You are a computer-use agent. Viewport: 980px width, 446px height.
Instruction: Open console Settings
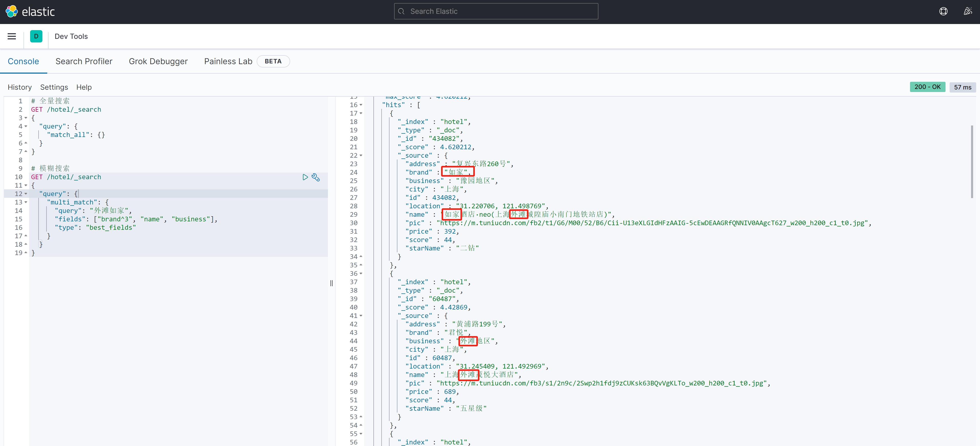pos(54,87)
